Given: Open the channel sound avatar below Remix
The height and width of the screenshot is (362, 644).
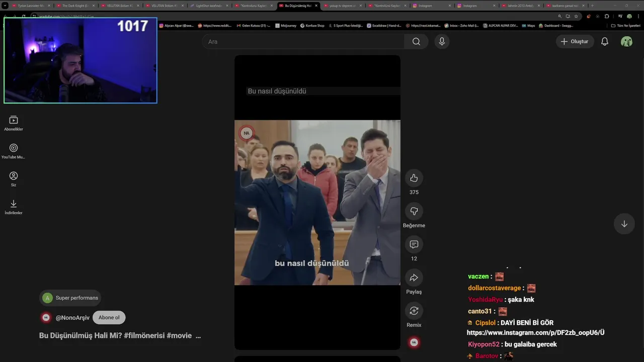Looking at the screenshot, I should [414, 342].
